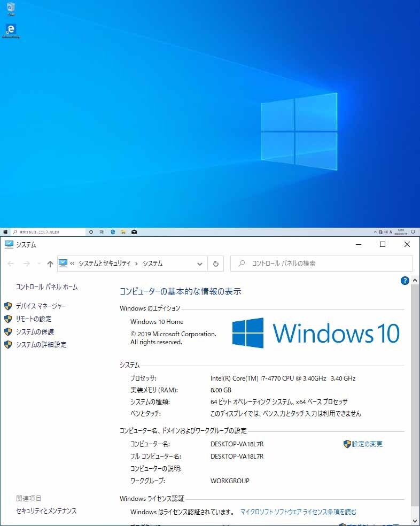Select the システムとセキュリティ breadcrumb
Image resolution: width=420 pixels, height=526 pixels.
click(104, 264)
